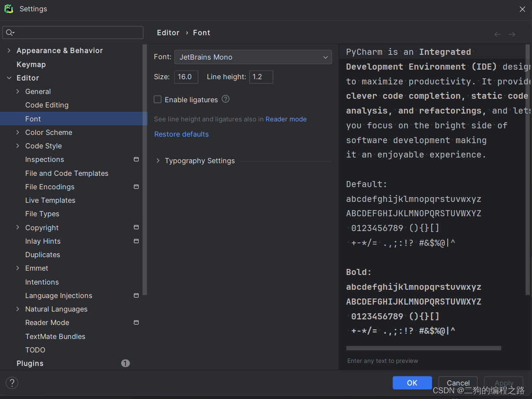The image size is (532, 399).
Task: Expand Typography Settings section
Action: coord(158,161)
